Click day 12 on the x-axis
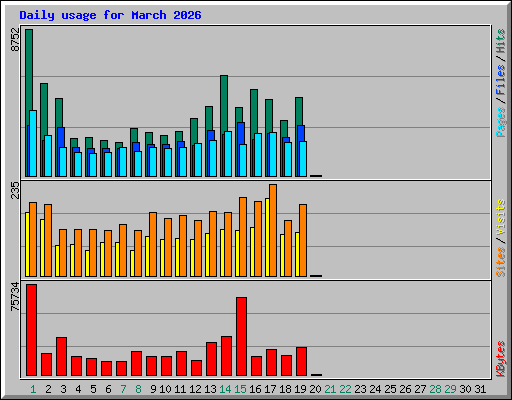 pos(195,389)
